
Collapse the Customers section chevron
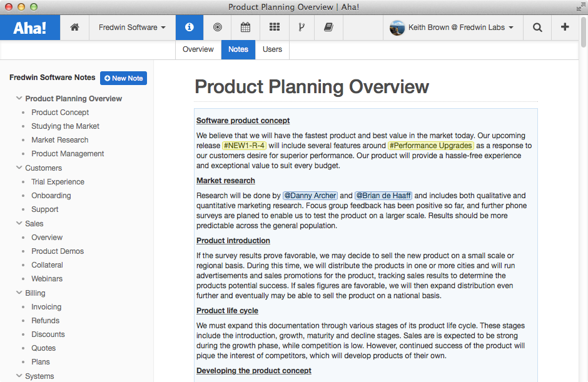tap(19, 168)
